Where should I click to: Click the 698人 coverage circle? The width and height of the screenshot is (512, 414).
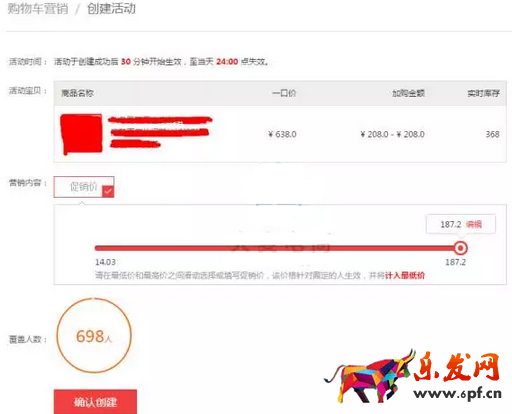click(94, 335)
